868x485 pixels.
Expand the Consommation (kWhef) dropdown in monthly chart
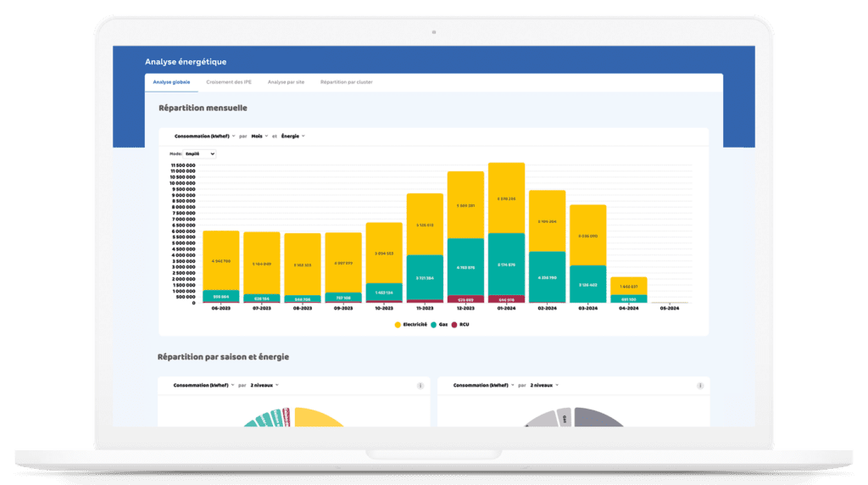[x=204, y=136]
